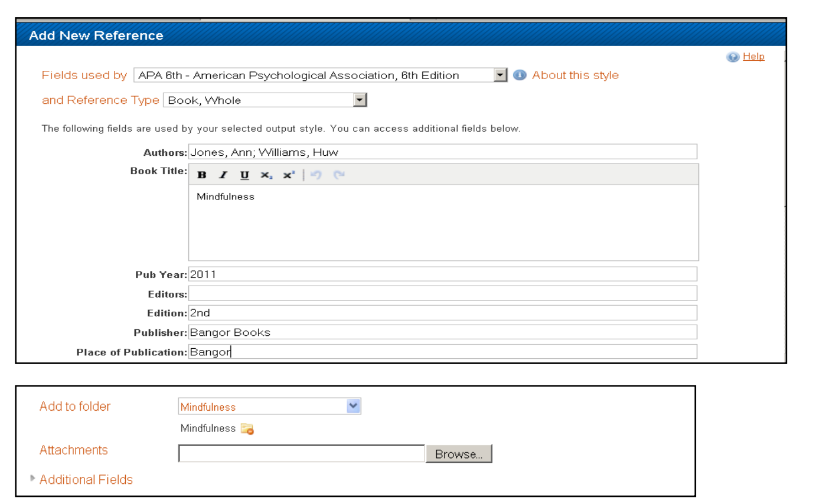839x504 pixels.
Task: Click the 'Add to folder' label
Action: pyautogui.click(x=75, y=407)
